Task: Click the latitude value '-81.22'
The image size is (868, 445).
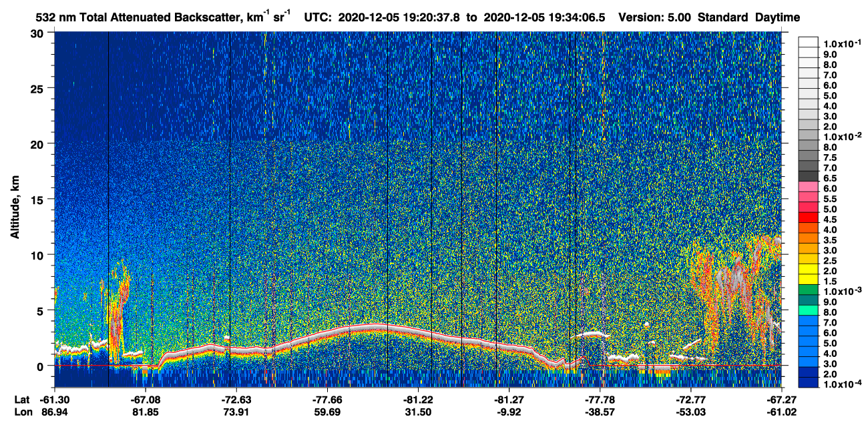Action: coord(418,400)
